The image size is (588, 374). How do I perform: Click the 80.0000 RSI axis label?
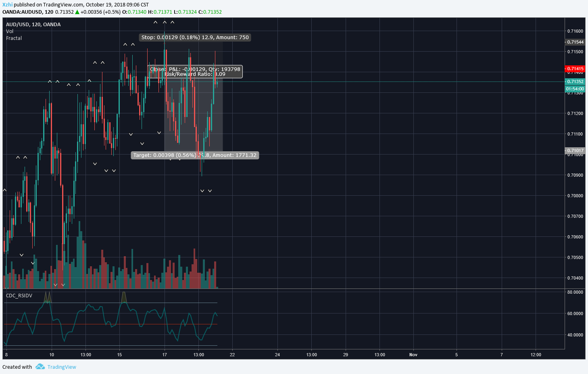[x=575, y=292]
